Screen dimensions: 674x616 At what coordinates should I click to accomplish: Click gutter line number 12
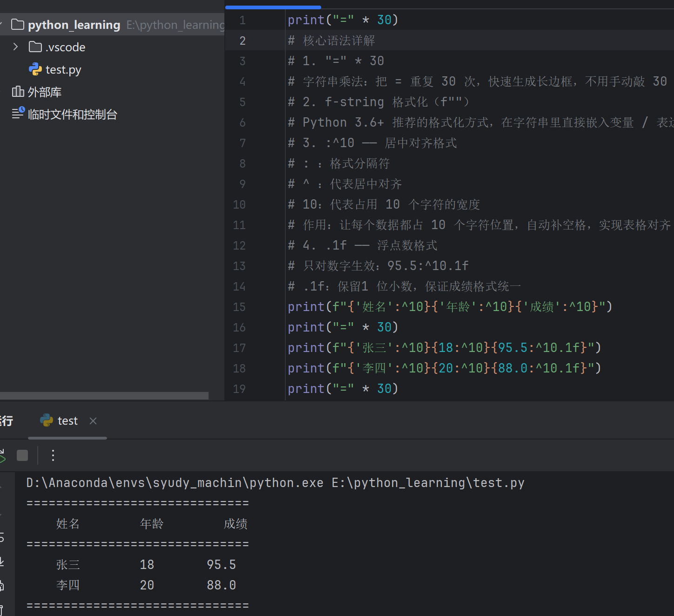coord(239,246)
